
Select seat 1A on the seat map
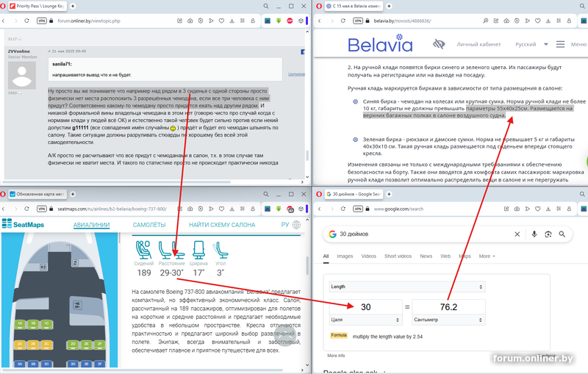(x=20, y=323)
